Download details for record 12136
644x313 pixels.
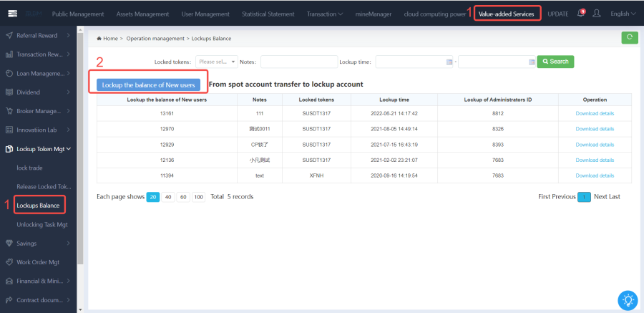[x=595, y=160]
